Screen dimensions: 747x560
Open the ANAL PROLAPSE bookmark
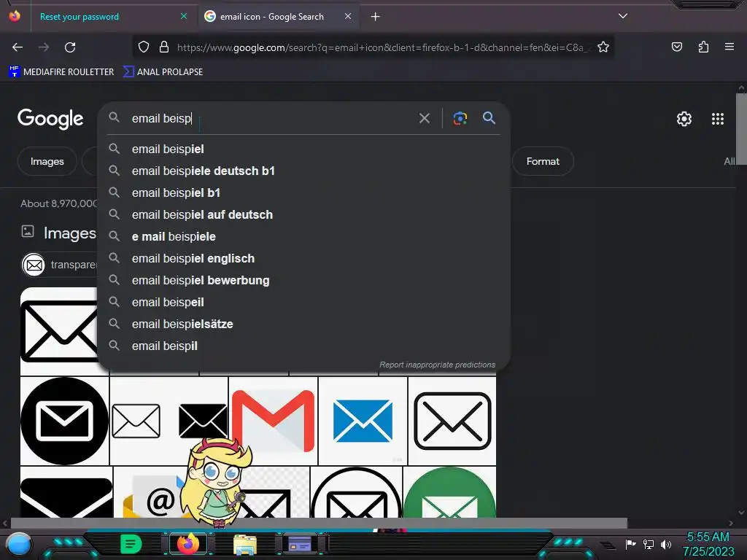coord(163,72)
